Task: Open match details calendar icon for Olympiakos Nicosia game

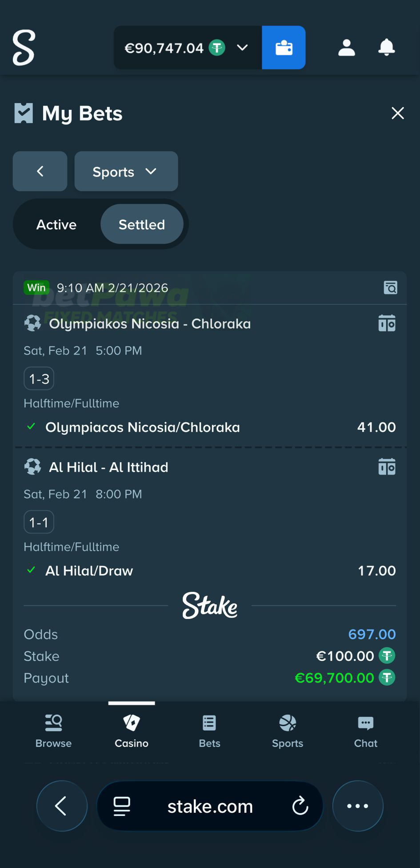Action: (x=387, y=323)
